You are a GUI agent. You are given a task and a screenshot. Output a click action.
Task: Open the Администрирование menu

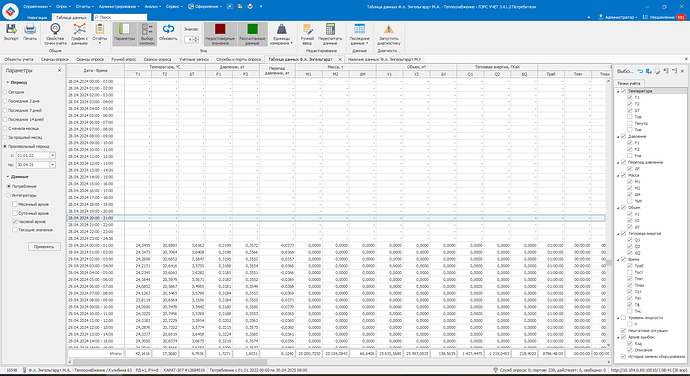tap(119, 7)
